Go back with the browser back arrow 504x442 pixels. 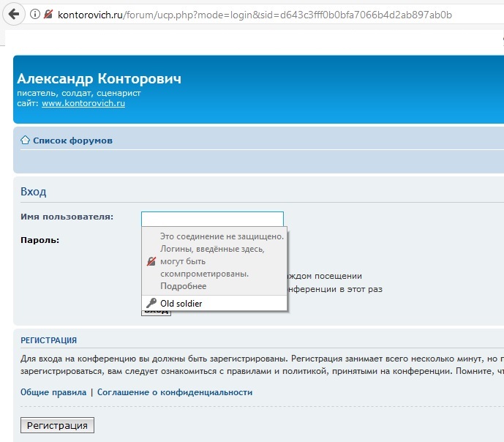(13, 14)
